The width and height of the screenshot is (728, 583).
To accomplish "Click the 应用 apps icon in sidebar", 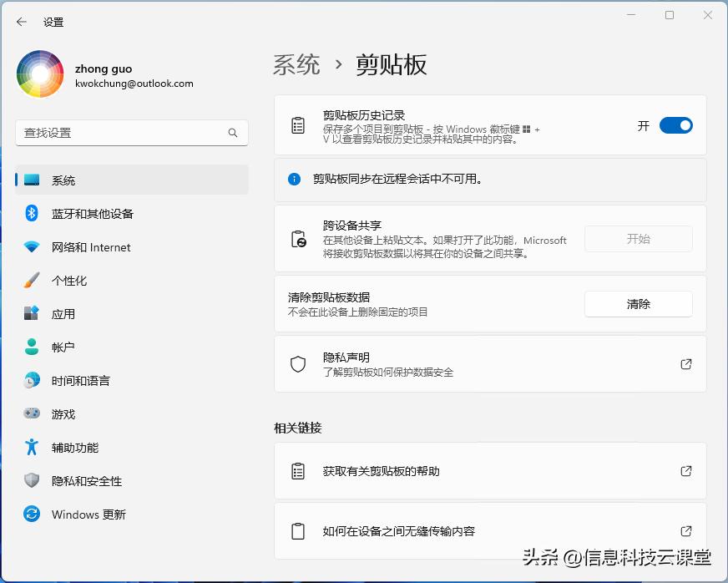I will [32, 314].
